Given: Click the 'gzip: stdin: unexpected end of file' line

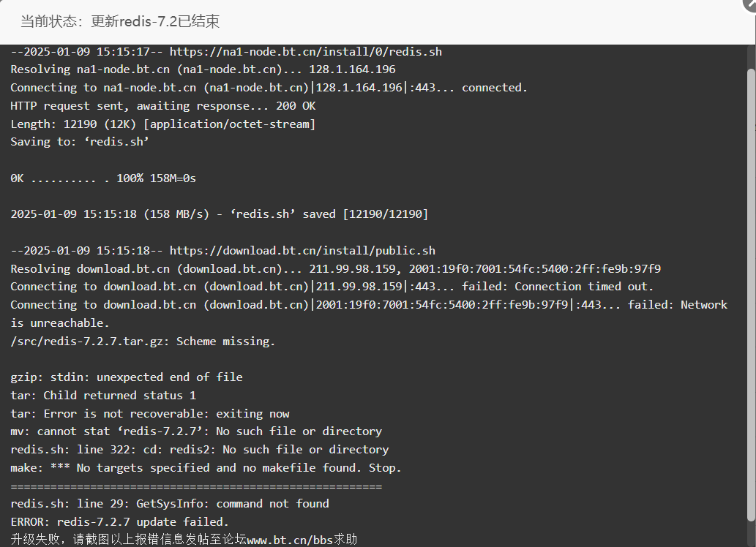Looking at the screenshot, I should (127, 377).
